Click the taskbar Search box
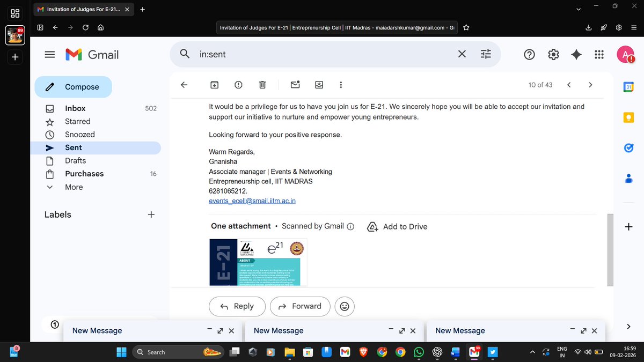Viewport: 644px width, 362px height. (x=179, y=352)
